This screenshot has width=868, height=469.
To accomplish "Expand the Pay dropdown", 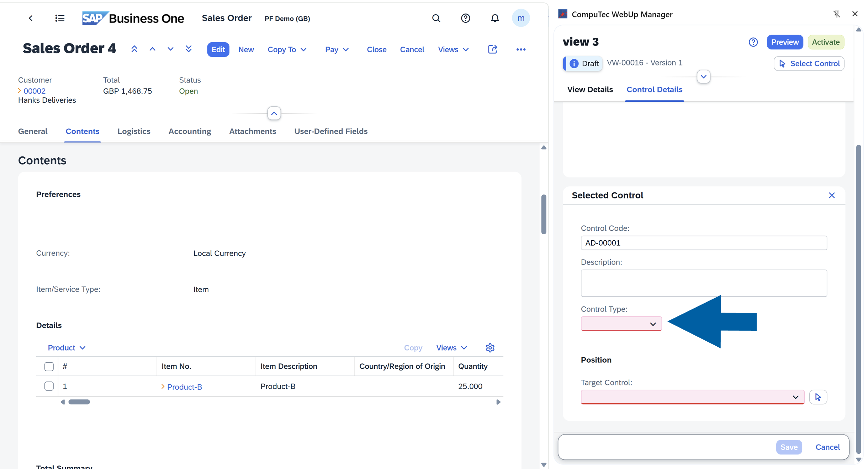I will [337, 49].
